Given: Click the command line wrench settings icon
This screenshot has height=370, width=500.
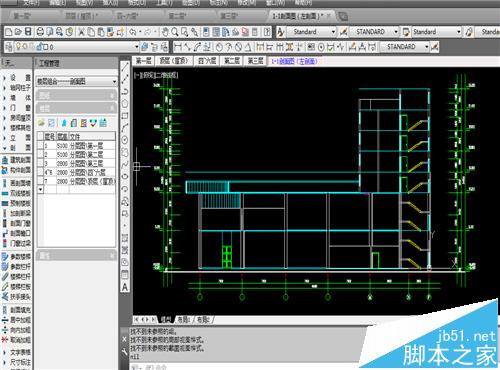Looking at the screenshot, I should click(x=124, y=352).
